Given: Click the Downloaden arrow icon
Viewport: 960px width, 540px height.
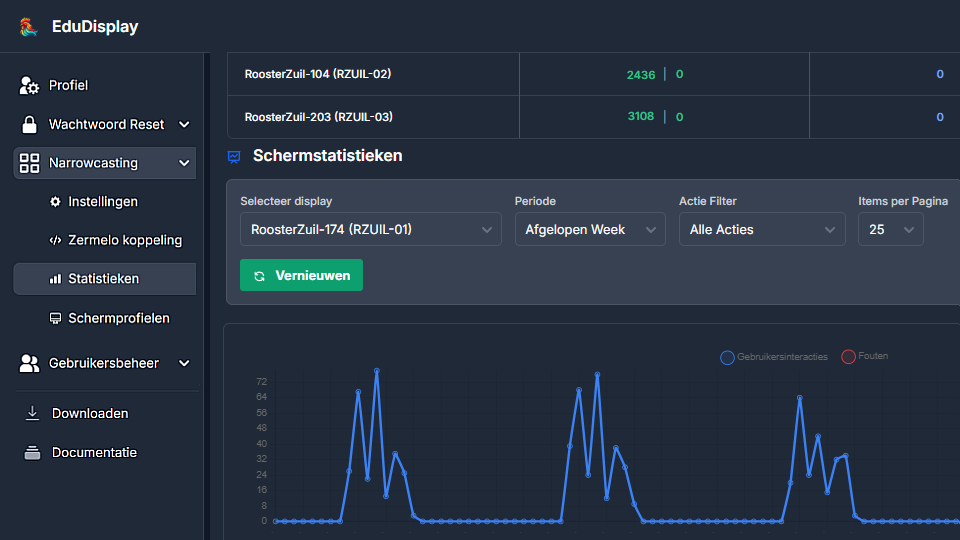Looking at the screenshot, I should point(33,414).
